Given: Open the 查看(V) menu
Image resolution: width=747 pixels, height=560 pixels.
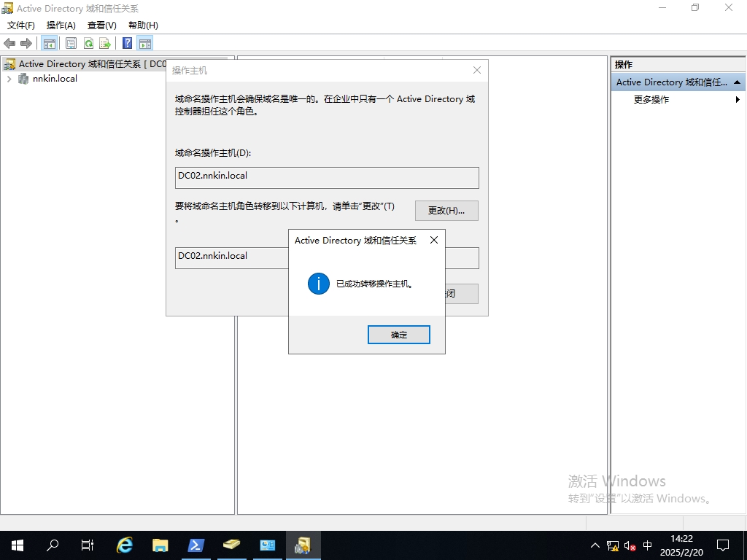Looking at the screenshot, I should (101, 26).
